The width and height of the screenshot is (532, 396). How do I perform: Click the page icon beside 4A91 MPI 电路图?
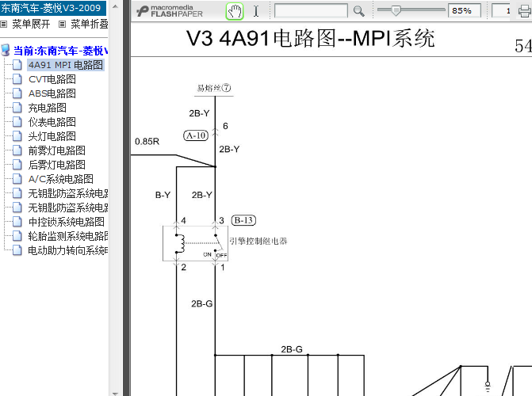click(x=17, y=64)
